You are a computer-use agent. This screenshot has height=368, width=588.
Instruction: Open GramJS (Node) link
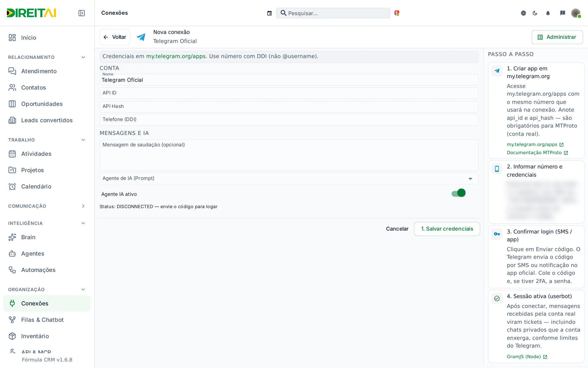point(527,357)
